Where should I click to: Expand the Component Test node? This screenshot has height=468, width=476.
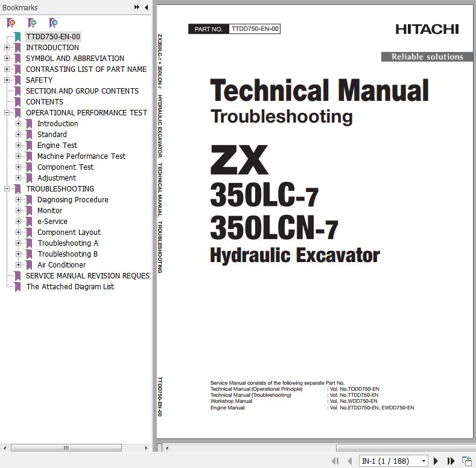coord(18,167)
